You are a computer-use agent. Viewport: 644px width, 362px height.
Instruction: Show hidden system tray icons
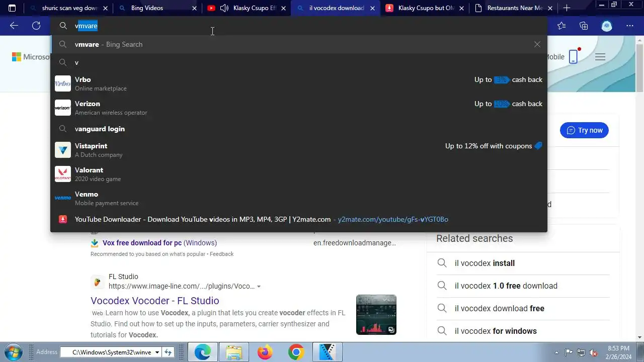click(556, 352)
